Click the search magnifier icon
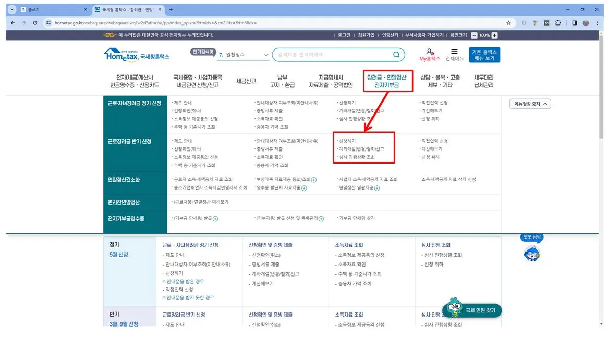 [396, 55]
